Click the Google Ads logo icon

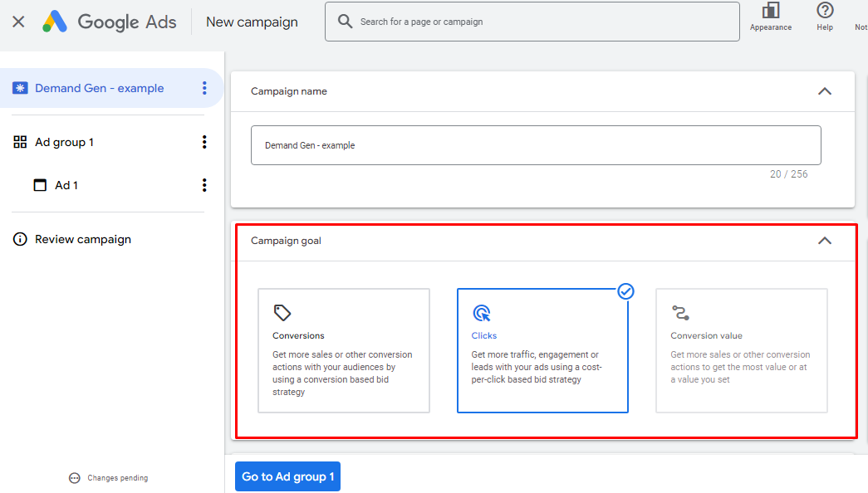point(55,22)
